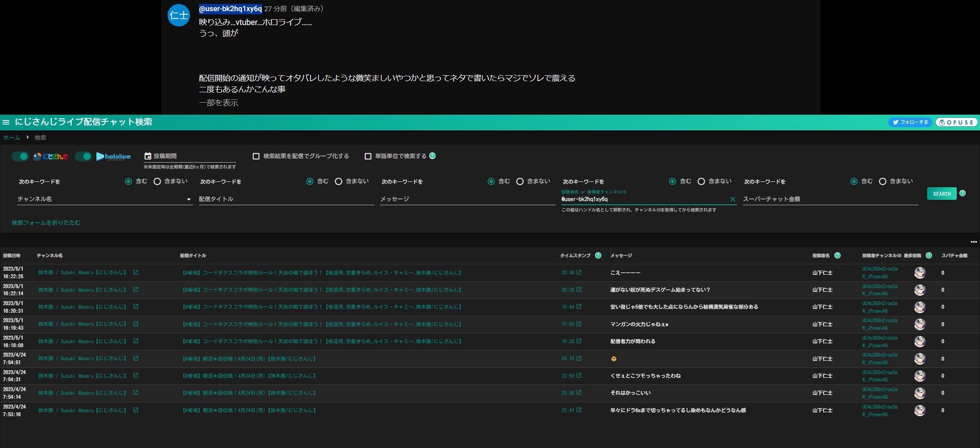
Task: Open the three-dot options above results table
Action: [973, 242]
